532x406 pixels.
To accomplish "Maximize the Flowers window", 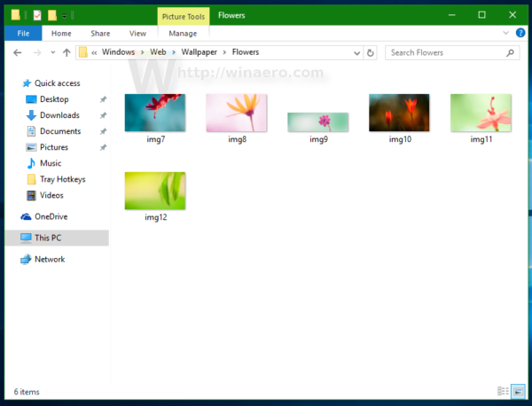I will (x=481, y=15).
